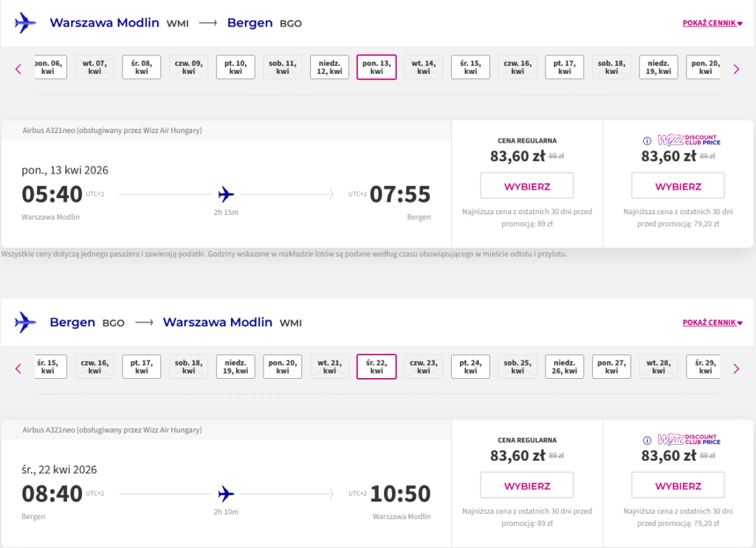The image size is (756, 548).
Task: Show earlier return dates with left arrow
Action: (18, 369)
